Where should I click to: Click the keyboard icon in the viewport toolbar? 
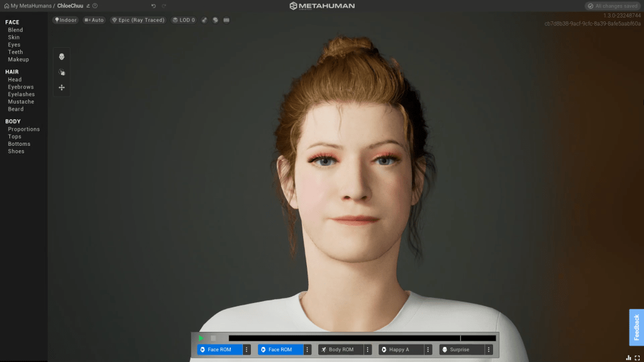[x=226, y=20]
